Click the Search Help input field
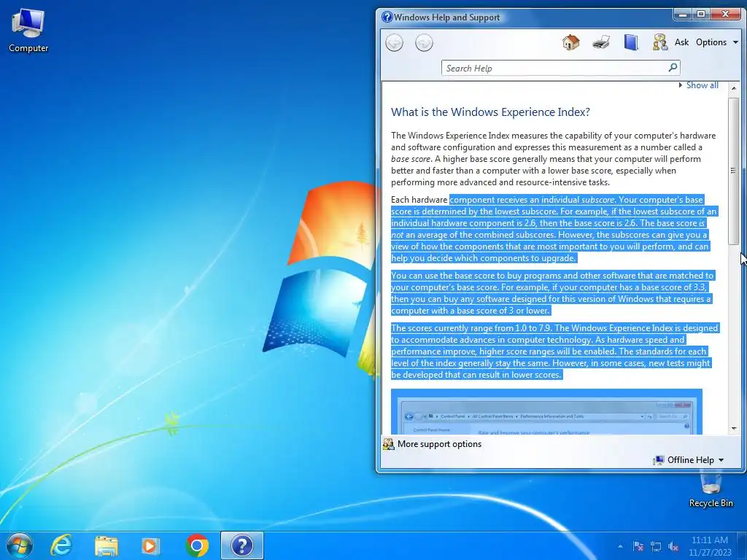747x560 pixels. click(555, 68)
